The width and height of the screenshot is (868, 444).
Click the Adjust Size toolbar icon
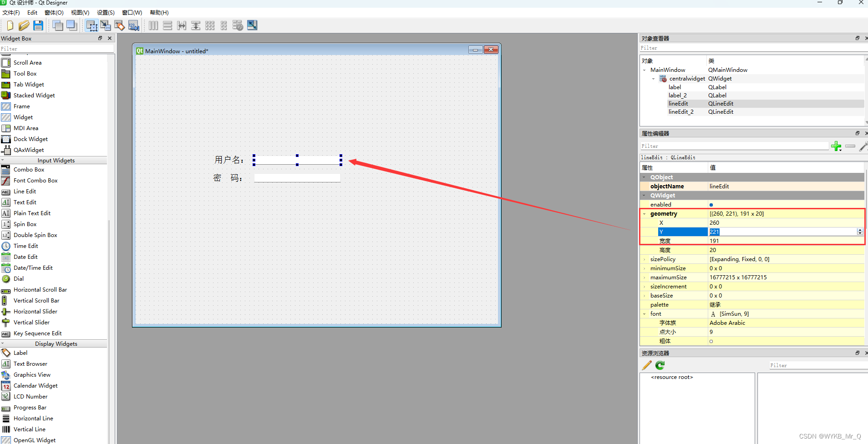click(252, 25)
